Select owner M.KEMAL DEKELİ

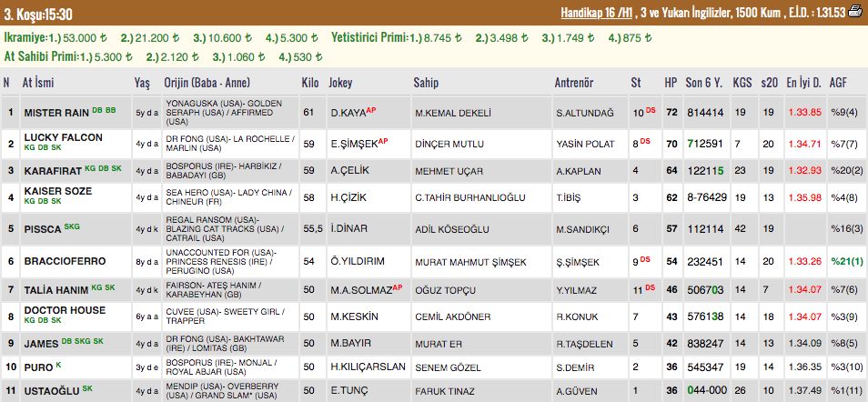point(455,113)
